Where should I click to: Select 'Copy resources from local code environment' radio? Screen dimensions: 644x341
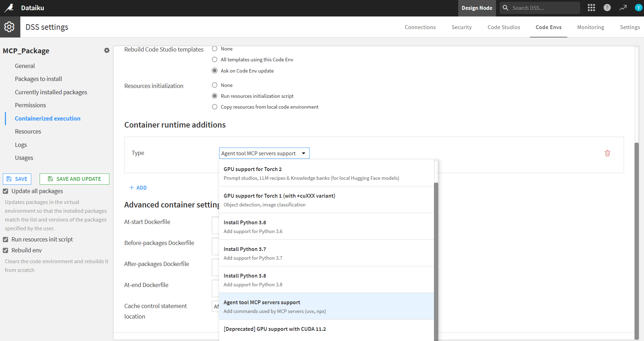pyautogui.click(x=215, y=107)
